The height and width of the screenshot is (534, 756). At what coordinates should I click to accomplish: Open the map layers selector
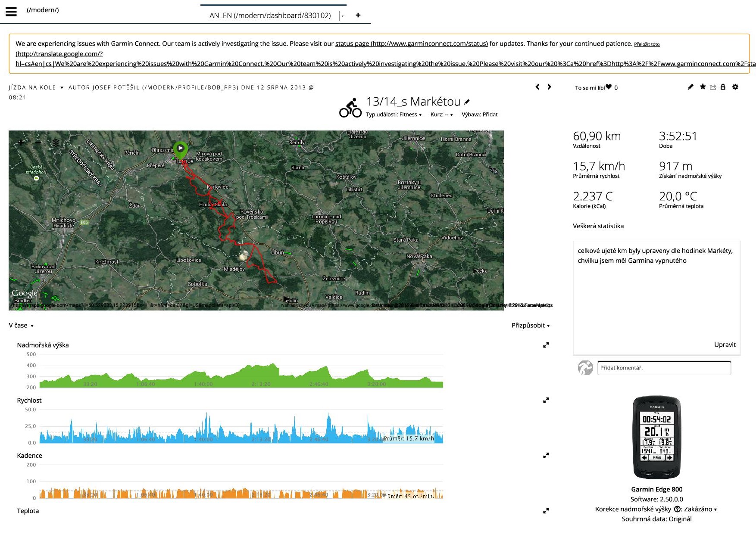tap(56, 143)
